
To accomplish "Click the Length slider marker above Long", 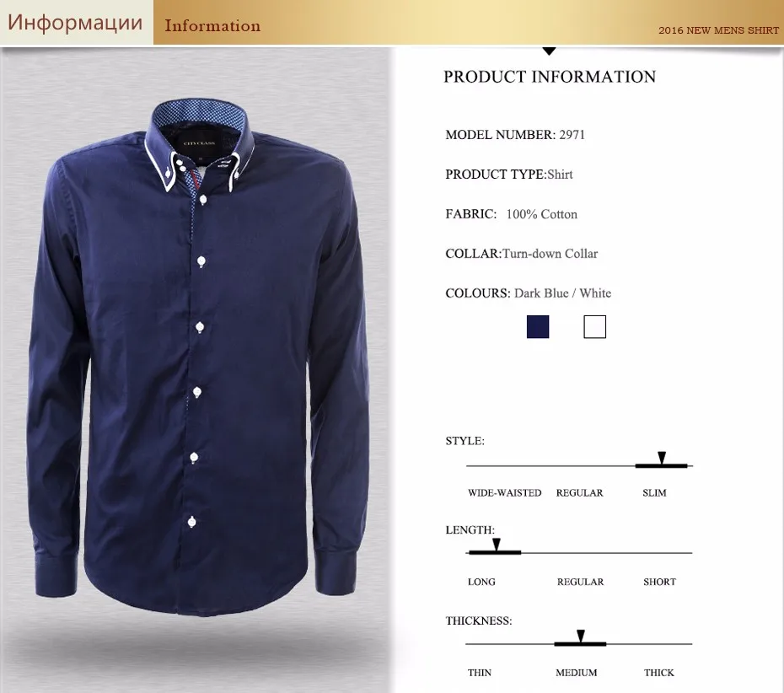I will coord(496,545).
